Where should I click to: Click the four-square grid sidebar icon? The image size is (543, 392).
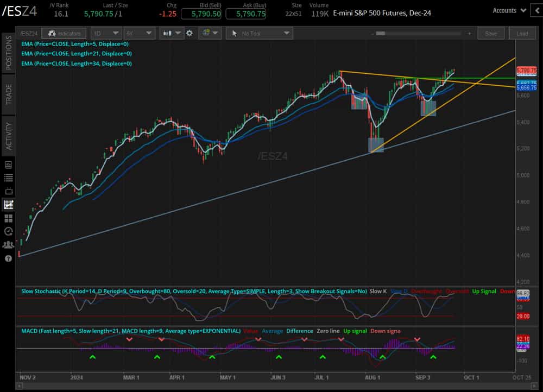[x=8, y=218]
